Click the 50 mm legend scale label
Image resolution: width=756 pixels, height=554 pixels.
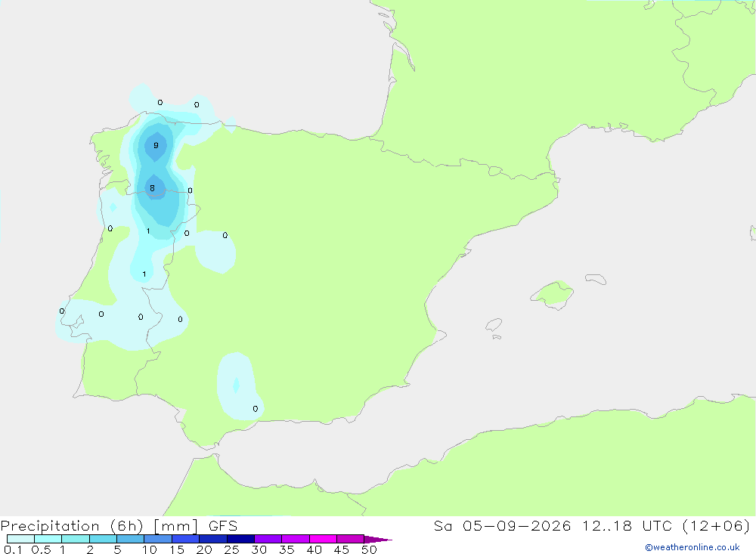[369, 549]
